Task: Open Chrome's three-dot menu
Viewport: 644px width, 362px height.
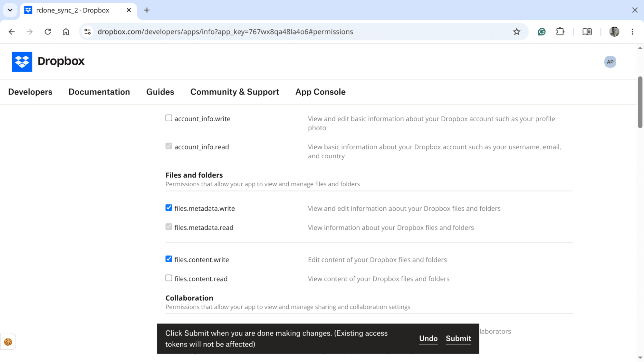Action: tap(632, 32)
